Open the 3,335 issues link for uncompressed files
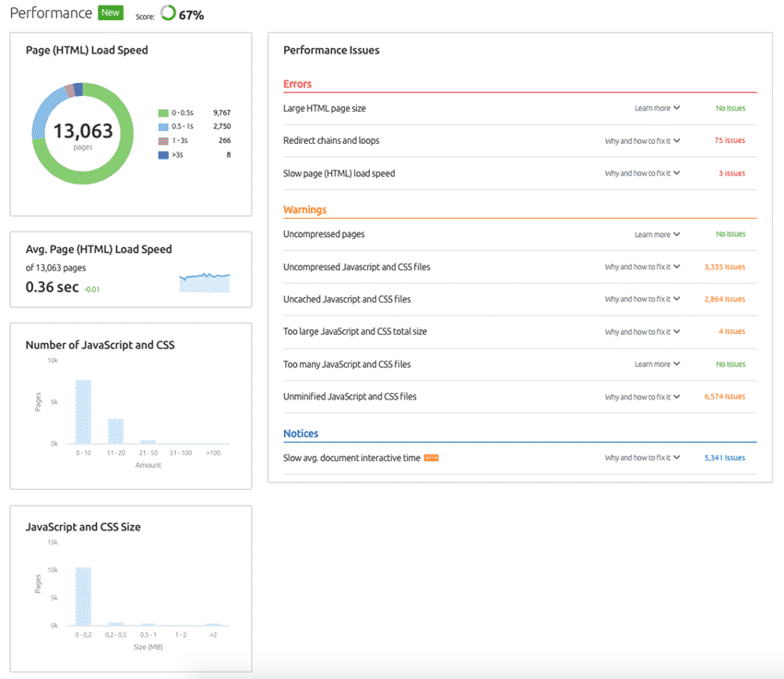Image resolution: width=784 pixels, height=679 pixels. (x=723, y=267)
